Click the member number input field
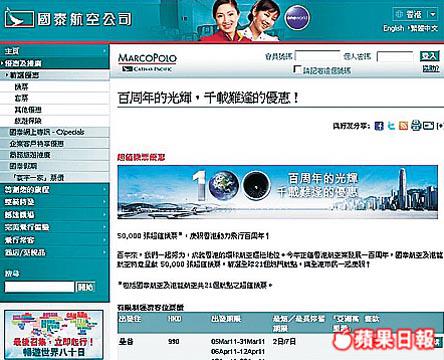 coord(318,56)
